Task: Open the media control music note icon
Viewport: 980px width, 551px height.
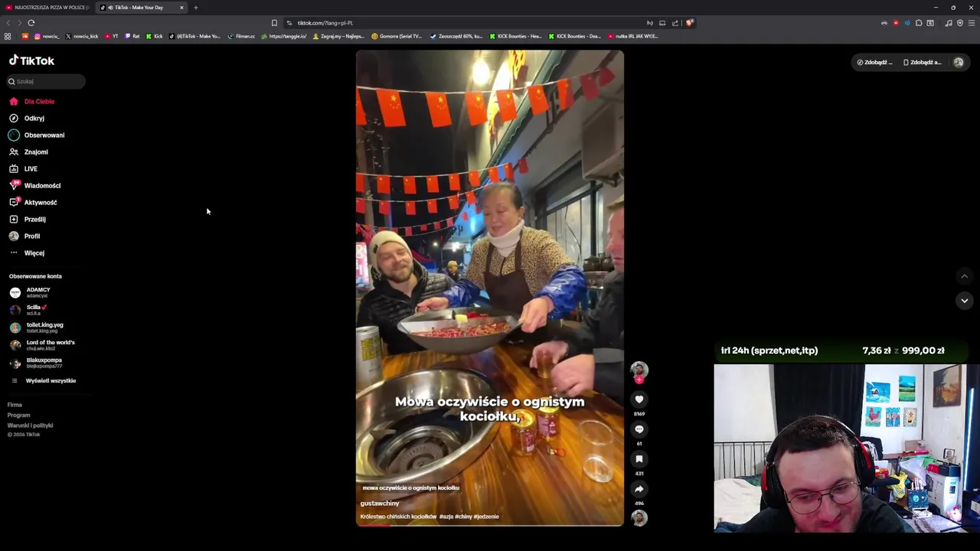Action: [949, 23]
